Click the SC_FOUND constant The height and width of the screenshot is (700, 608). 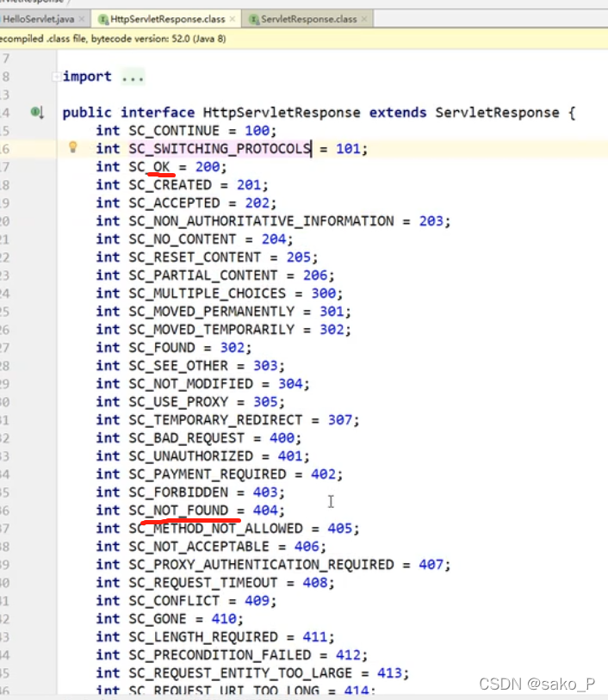click(162, 348)
